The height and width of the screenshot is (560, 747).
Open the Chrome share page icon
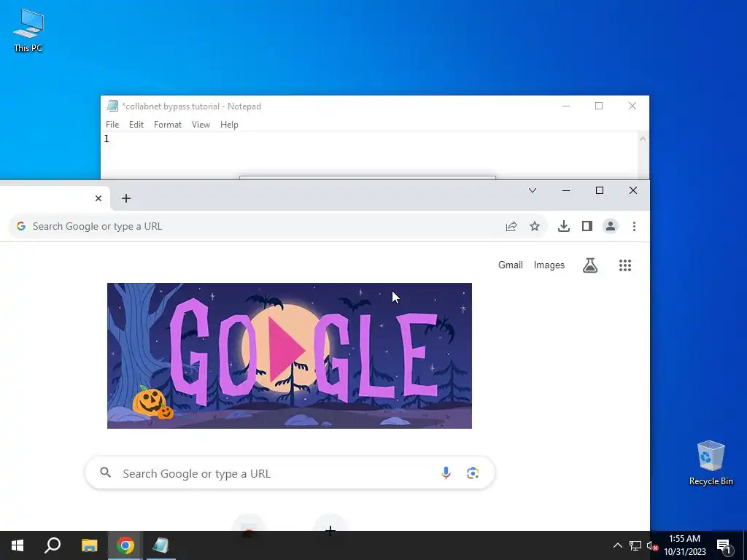[511, 226]
